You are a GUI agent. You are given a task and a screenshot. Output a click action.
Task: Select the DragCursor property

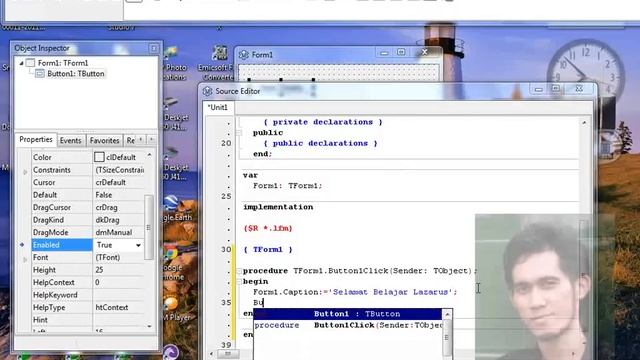(x=52, y=207)
